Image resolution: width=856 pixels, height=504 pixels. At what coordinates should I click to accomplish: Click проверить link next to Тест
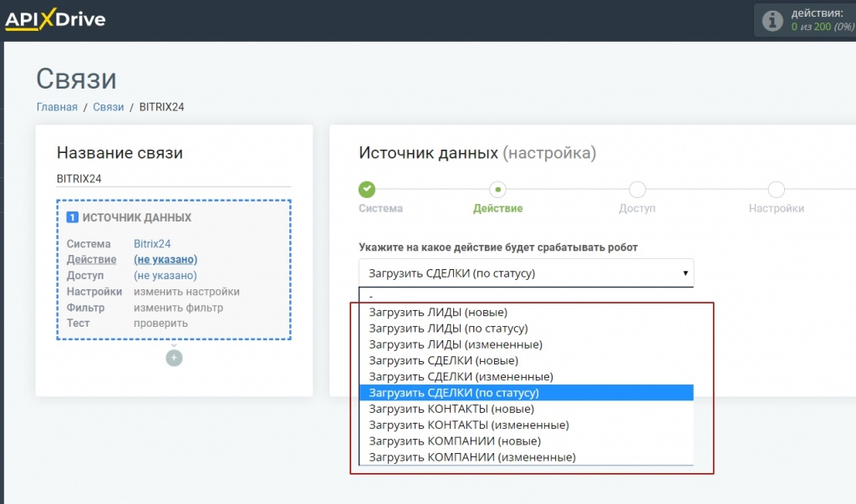point(160,323)
